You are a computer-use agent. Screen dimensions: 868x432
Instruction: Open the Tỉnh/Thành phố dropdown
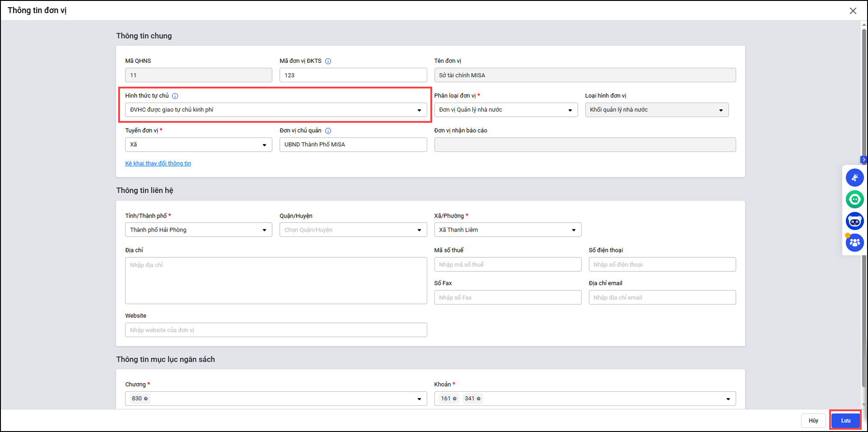264,230
